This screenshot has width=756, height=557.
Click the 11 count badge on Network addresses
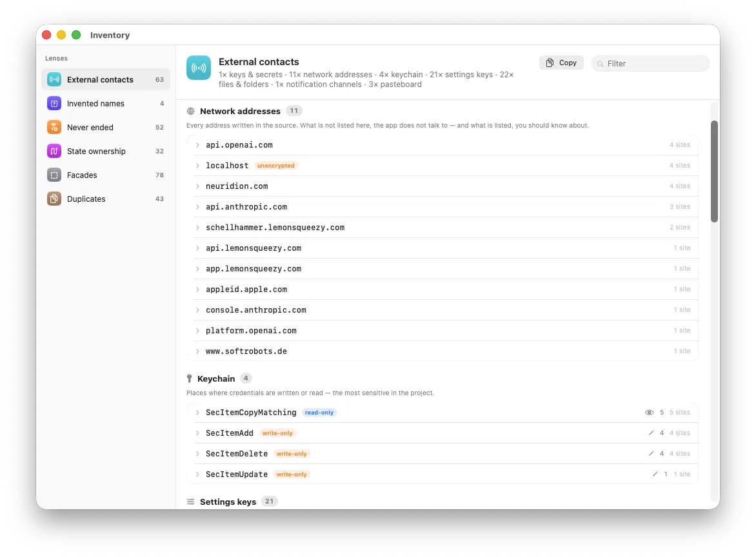coord(293,111)
